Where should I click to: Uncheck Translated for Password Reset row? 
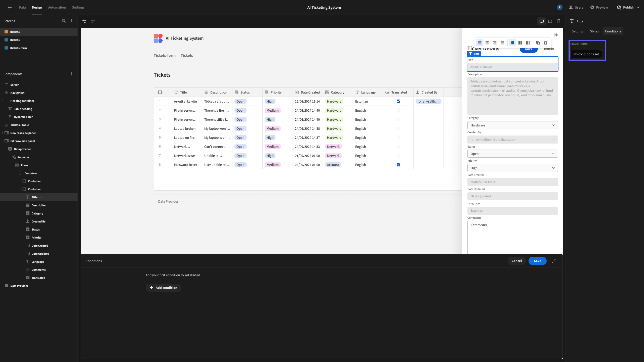(x=398, y=165)
